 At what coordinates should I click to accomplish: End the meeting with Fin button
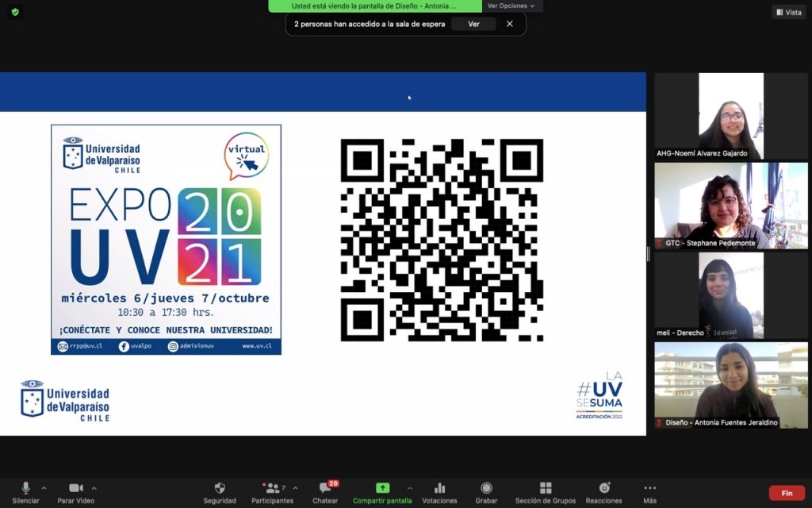pos(787,493)
